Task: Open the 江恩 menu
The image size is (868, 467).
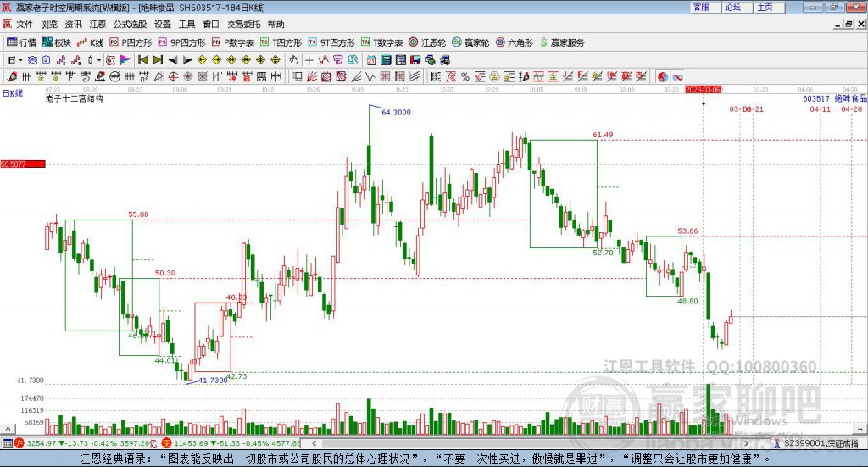Action: click(x=97, y=25)
